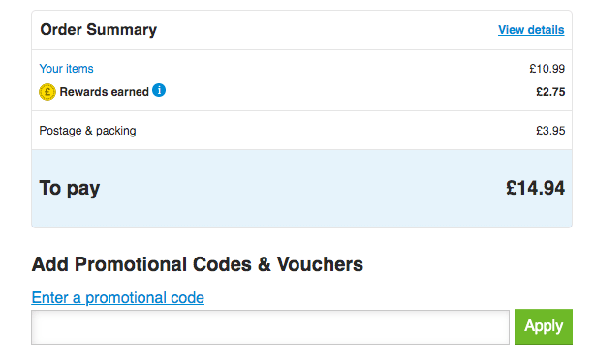Click the light blue To pay panel
This screenshot has width=594, height=364.
pyautogui.click(x=302, y=189)
